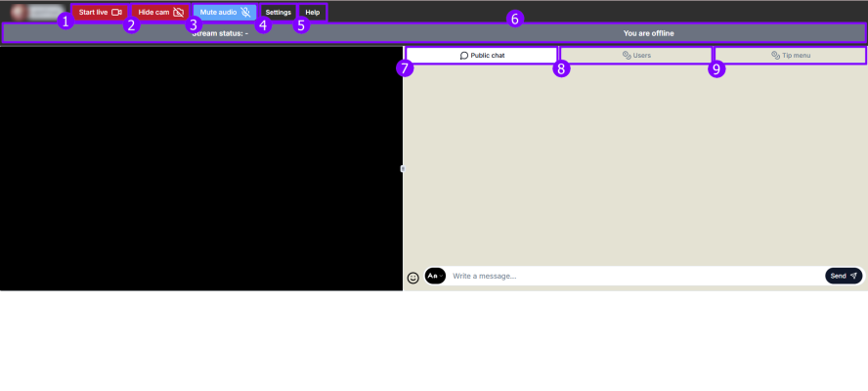The width and height of the screenshot is (868, 391).
Task: Open the Settings menu
Action: tap(279, 13)
